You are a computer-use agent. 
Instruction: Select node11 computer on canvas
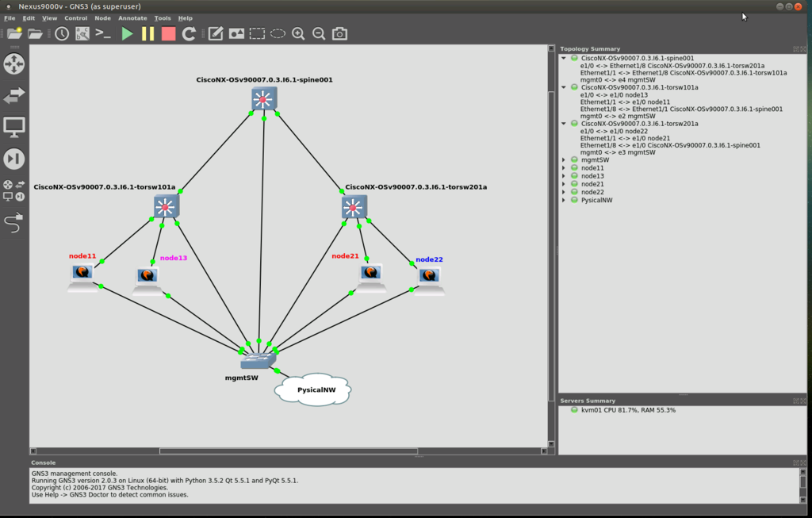pos(82,278)
